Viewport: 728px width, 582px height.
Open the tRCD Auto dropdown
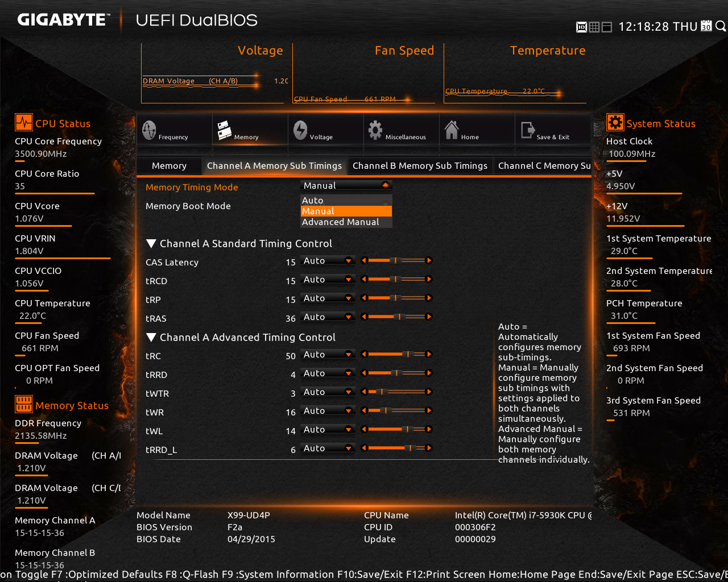328,279
